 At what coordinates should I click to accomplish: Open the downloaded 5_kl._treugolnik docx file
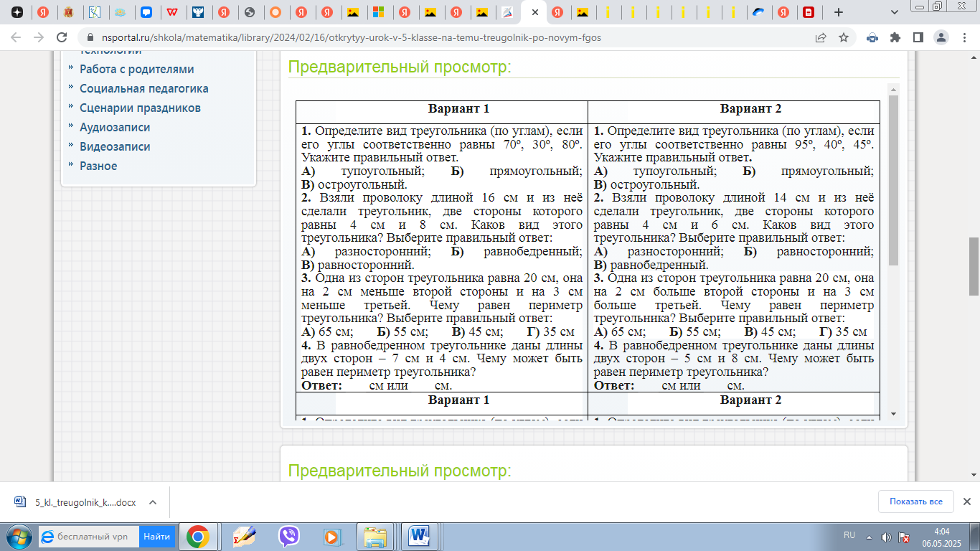(x=85, y=502)
